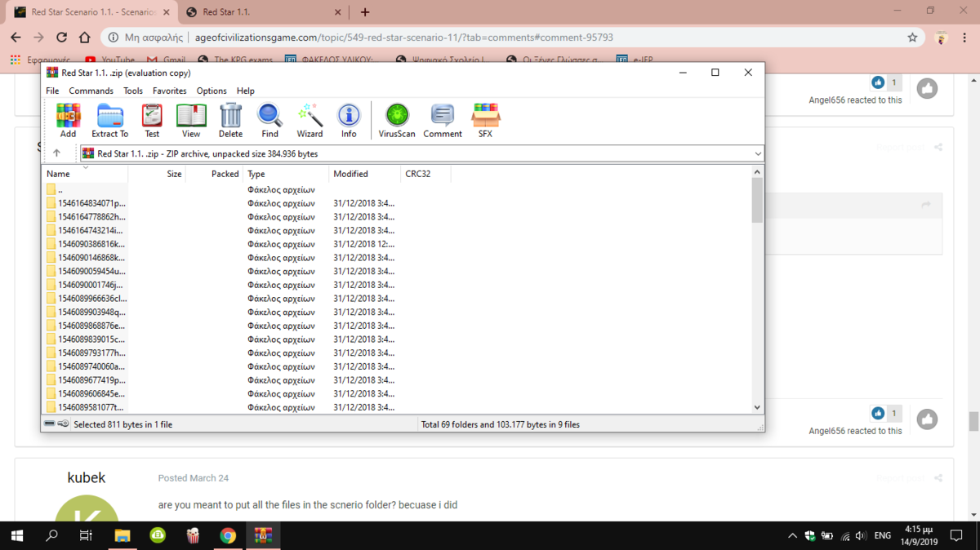
Task: Click the WinRAR file list scroll up arrow
Action: tap(757, 172)
